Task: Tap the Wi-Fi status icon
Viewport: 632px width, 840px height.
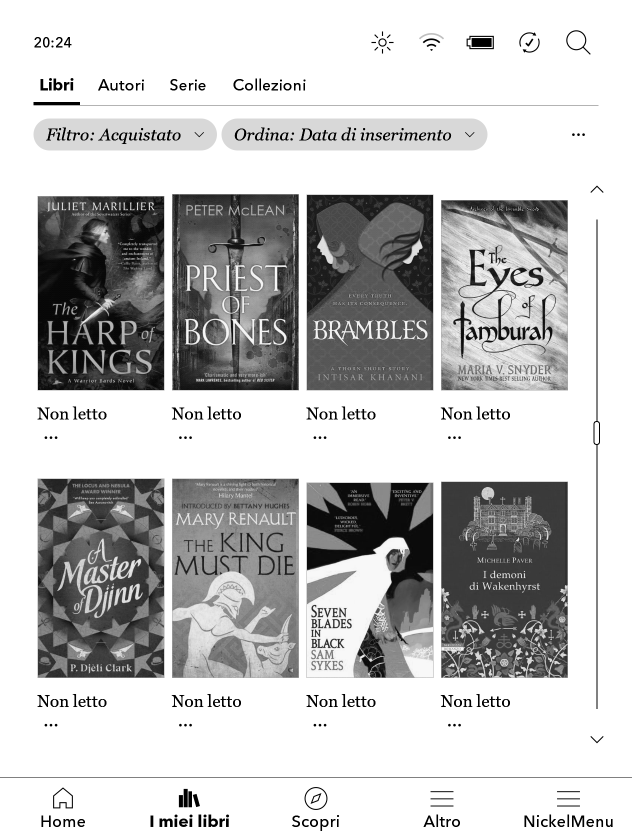Action: tap(431, 42)
